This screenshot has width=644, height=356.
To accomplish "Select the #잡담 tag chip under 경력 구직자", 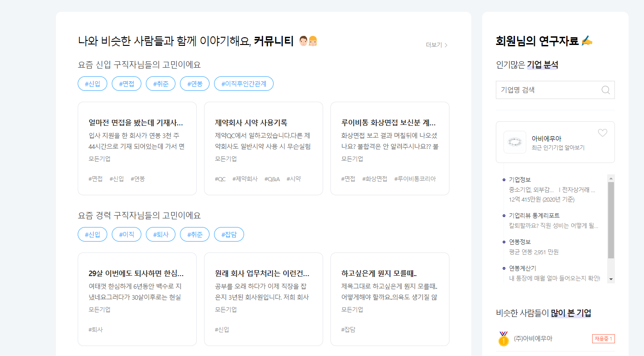I will (229, 234).
